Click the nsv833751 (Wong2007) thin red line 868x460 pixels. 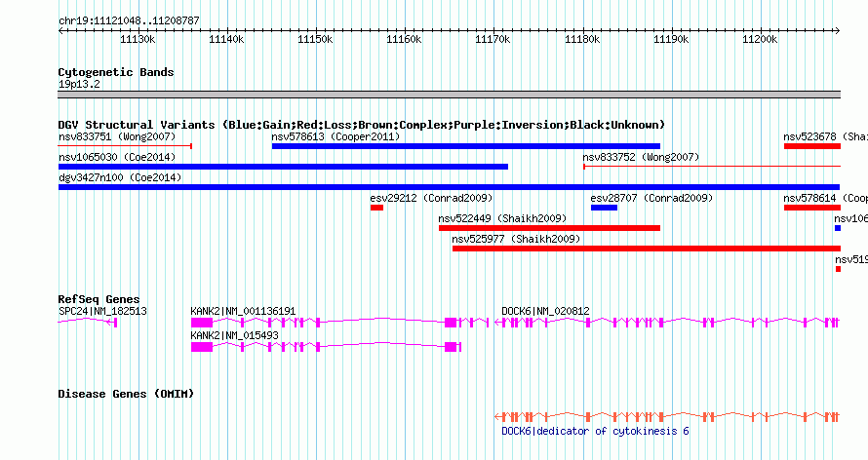125,146
